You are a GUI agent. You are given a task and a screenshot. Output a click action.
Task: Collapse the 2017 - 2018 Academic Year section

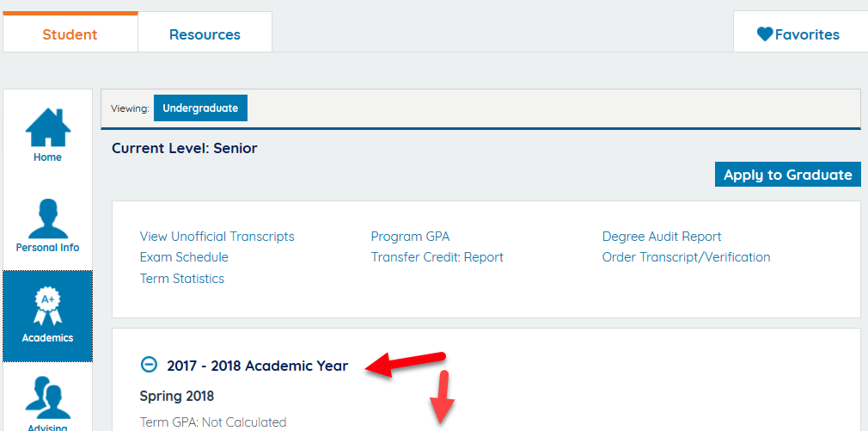149,365
